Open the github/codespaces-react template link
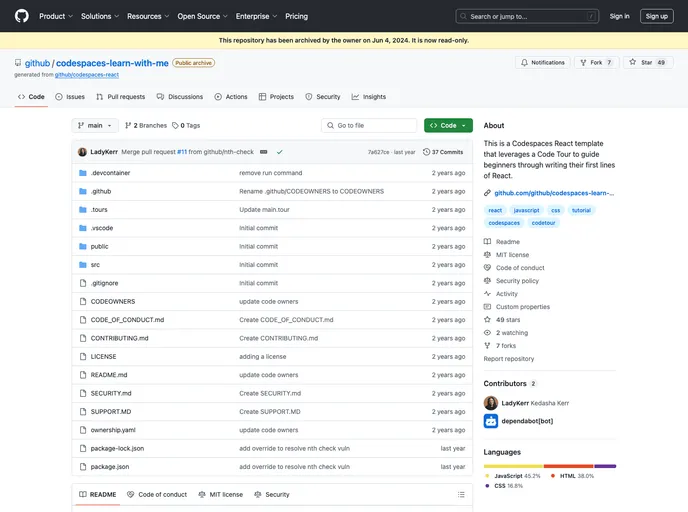Viewport: 688px width, 512px height. click(x=87, y=75)
